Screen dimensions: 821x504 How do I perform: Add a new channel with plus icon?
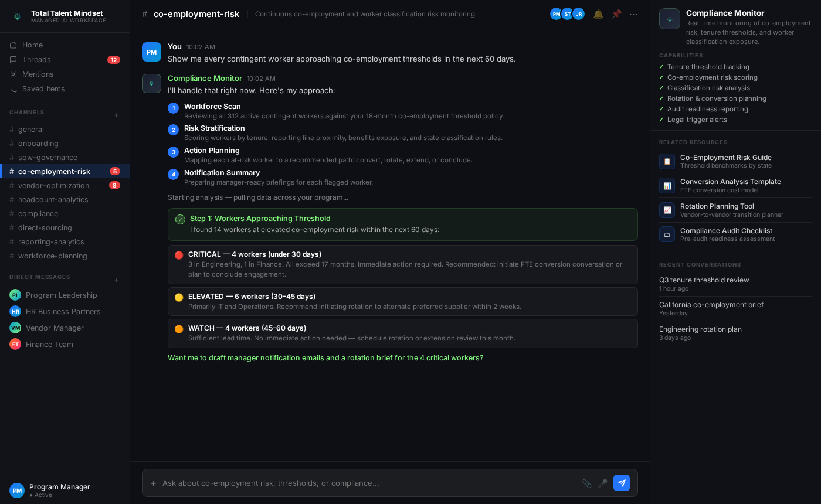[x=117, y=115]
